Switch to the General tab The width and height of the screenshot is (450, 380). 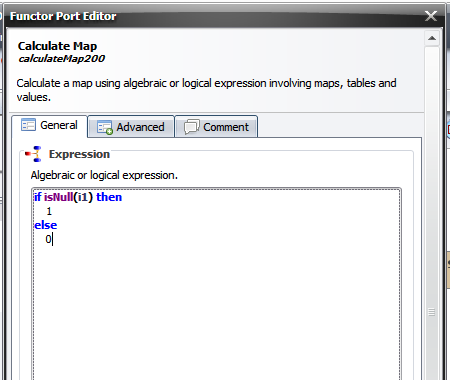(x=49, y=126)
